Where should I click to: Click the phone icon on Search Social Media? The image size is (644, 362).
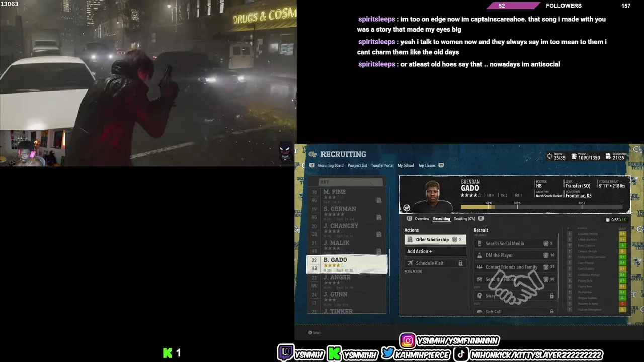(x=479, y=243)
